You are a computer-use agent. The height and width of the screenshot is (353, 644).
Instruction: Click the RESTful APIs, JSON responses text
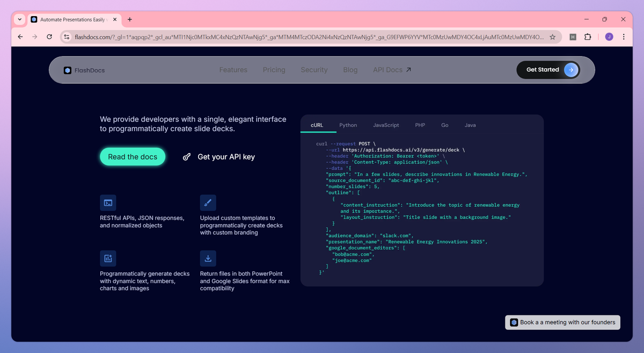142,222
